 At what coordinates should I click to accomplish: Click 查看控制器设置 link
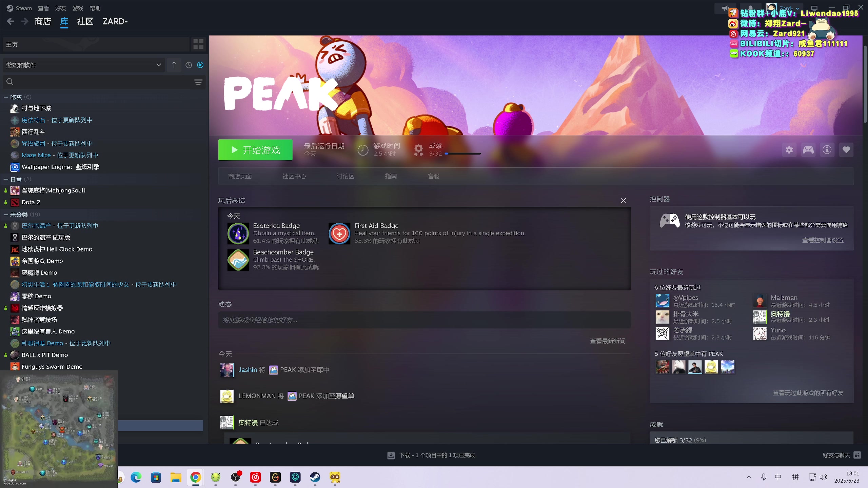pyautogui.click(x=823, y=240)
